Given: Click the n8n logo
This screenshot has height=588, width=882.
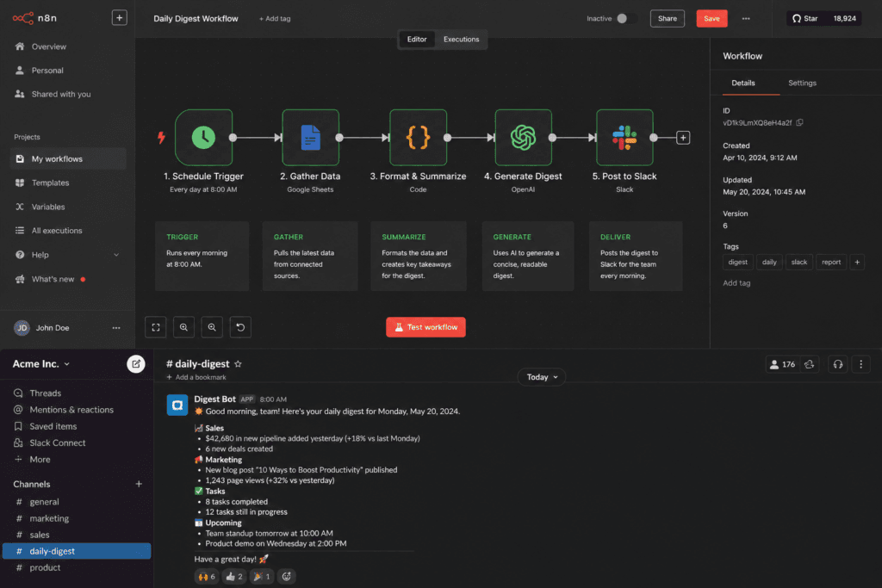Looking at the screenshot, I should pos(34,18).
